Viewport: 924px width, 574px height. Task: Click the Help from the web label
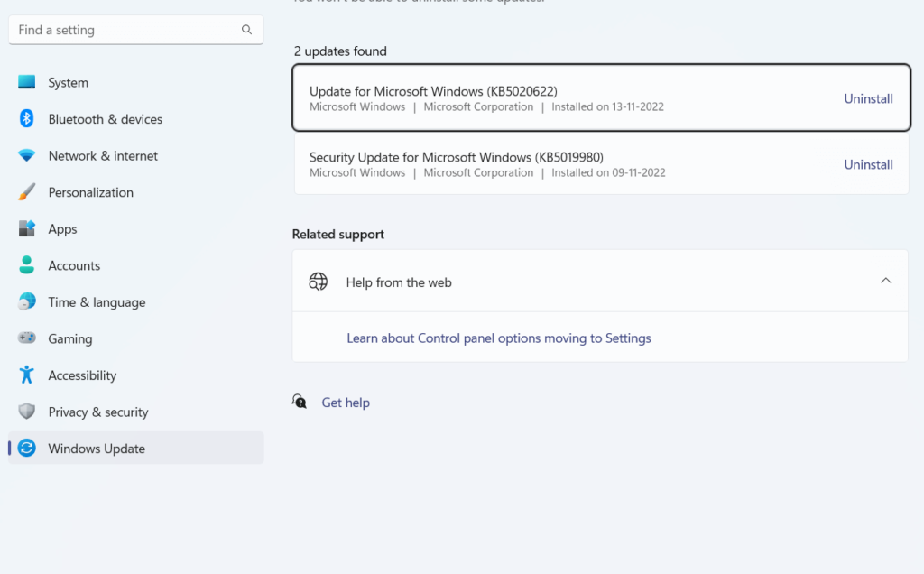click(x=399, y=282)
